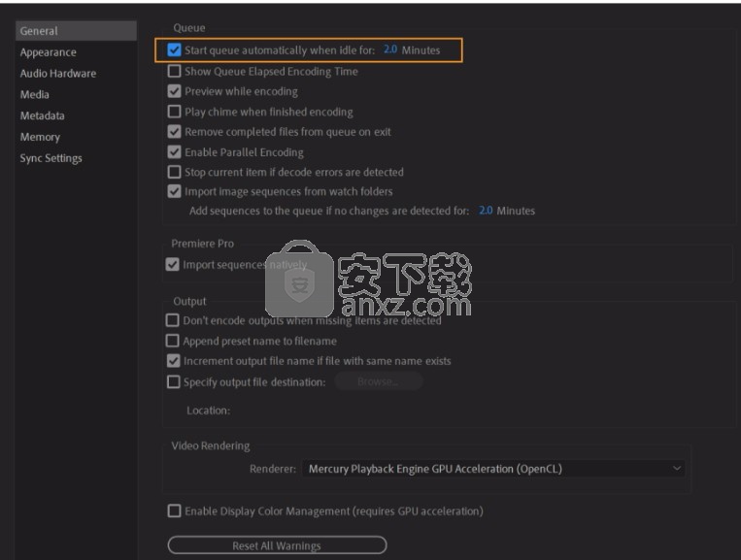741x560 pixels.
Task: Uncheck Start queue automatically when idle
Action: [x=174, y=49]
